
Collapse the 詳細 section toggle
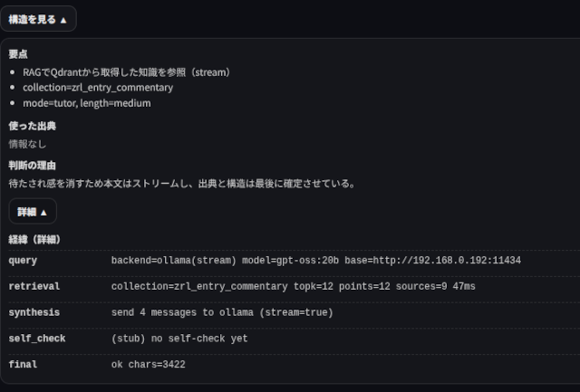click(x=33, y=212)
